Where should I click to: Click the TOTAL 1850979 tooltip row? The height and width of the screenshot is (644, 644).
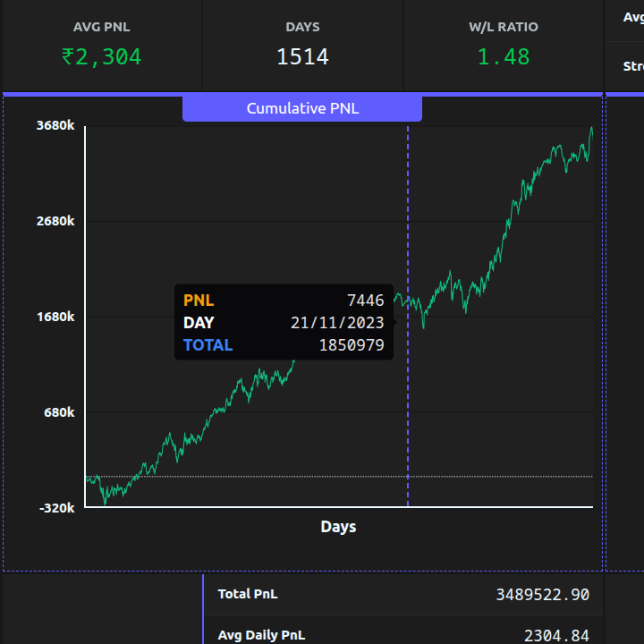(x=284, y=345)
